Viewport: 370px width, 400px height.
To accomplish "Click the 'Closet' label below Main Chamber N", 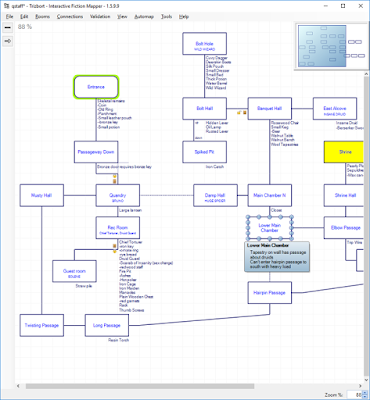I will point(276,210).
